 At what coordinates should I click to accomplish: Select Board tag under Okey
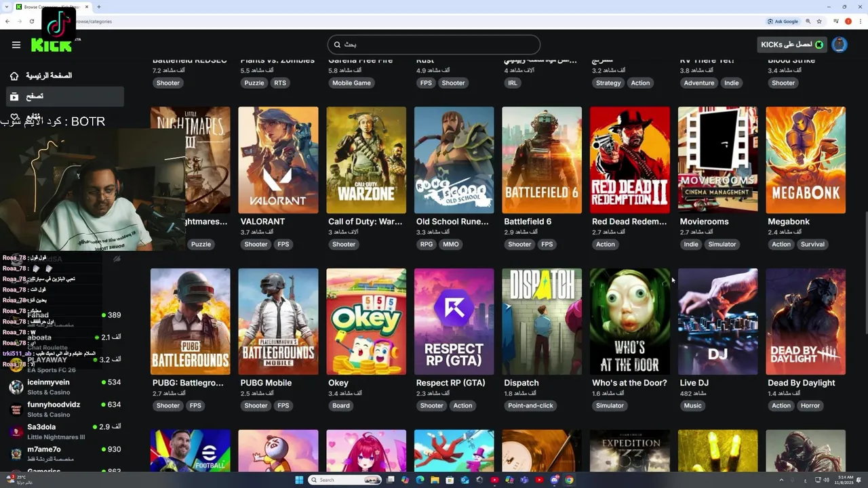click(x=341, y=405)
